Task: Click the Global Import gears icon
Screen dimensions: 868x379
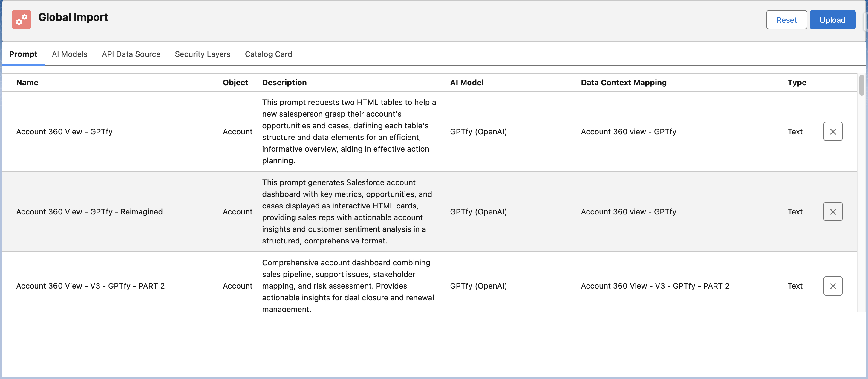Action: 21,19
